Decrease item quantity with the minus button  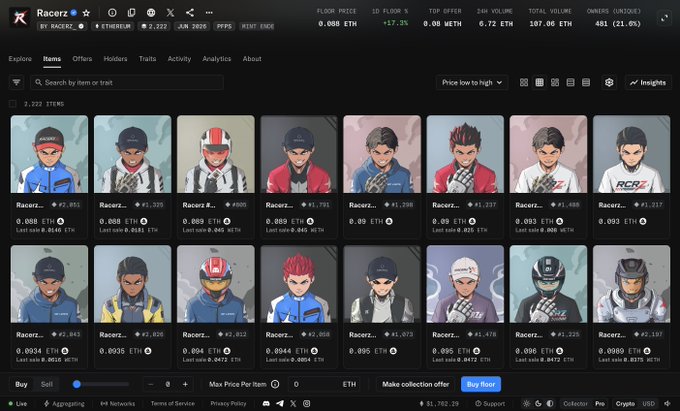[150, 384]
